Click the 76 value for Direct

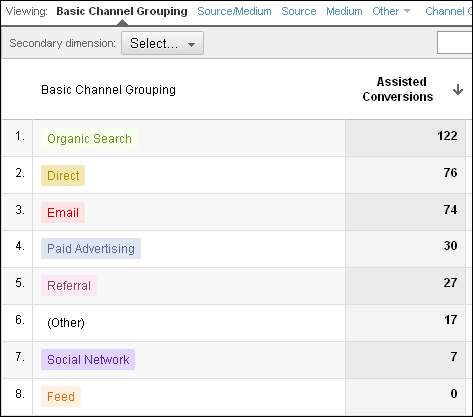pos(450,173)
